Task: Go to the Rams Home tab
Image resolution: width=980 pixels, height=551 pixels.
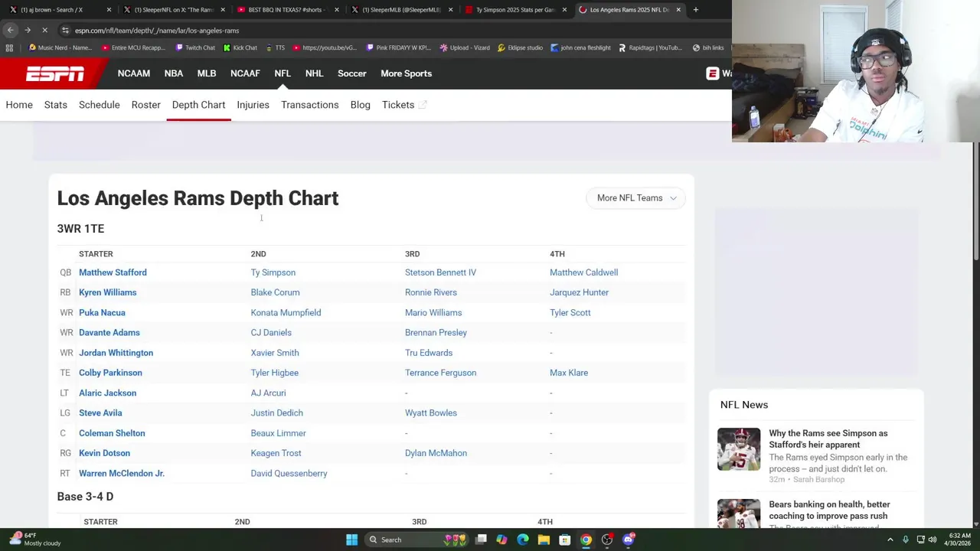Action: [x=19, y=105]
